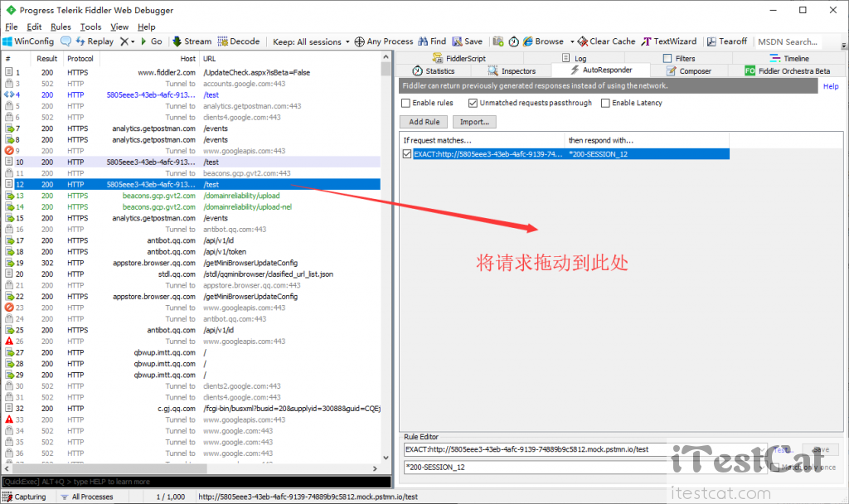Open the Composer tab
Viewport: 849px width, 504px height.
(689, 71)
